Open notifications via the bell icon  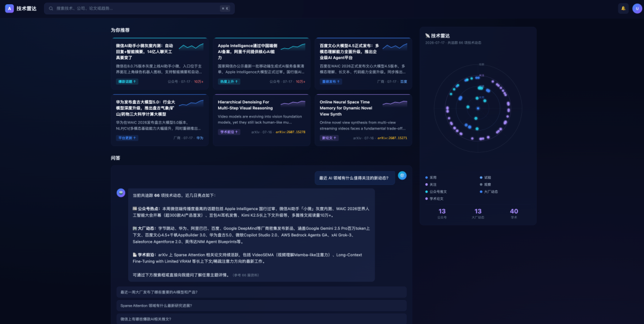click(x=623, y=8)
